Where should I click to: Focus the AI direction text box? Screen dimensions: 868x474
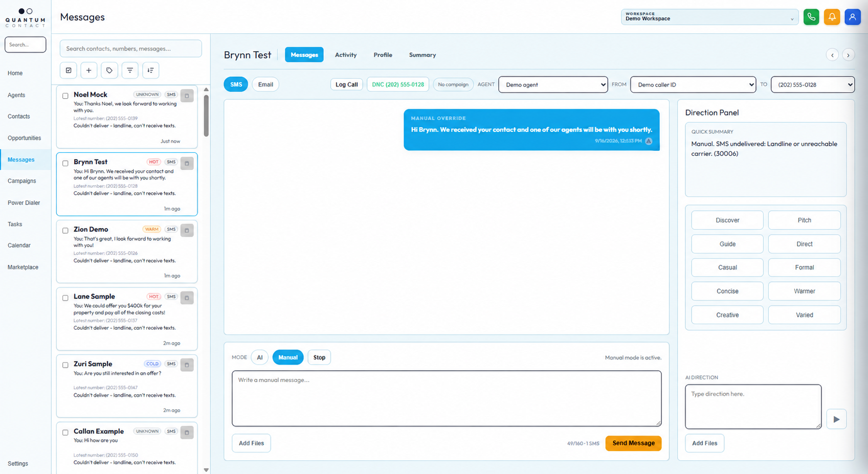point(753,407)
